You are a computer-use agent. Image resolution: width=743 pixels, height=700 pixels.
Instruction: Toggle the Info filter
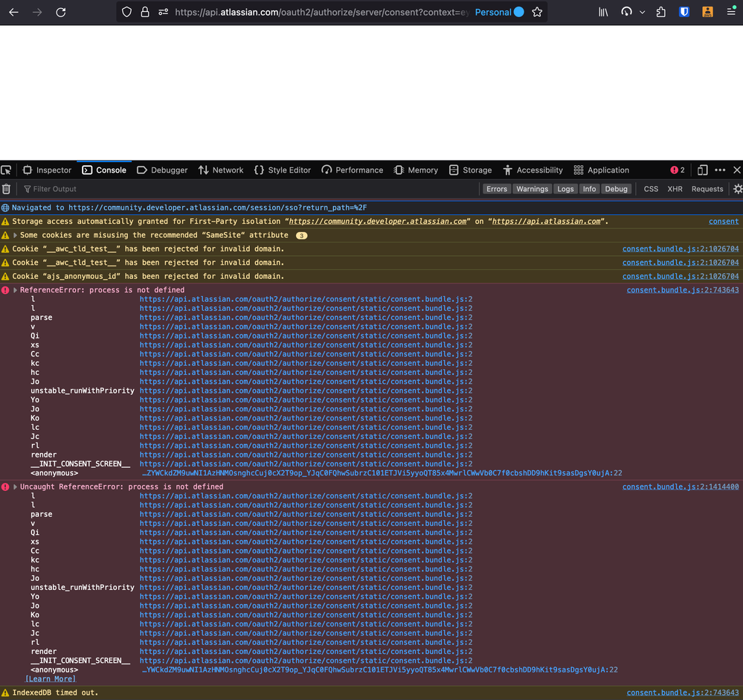(589, 189)
